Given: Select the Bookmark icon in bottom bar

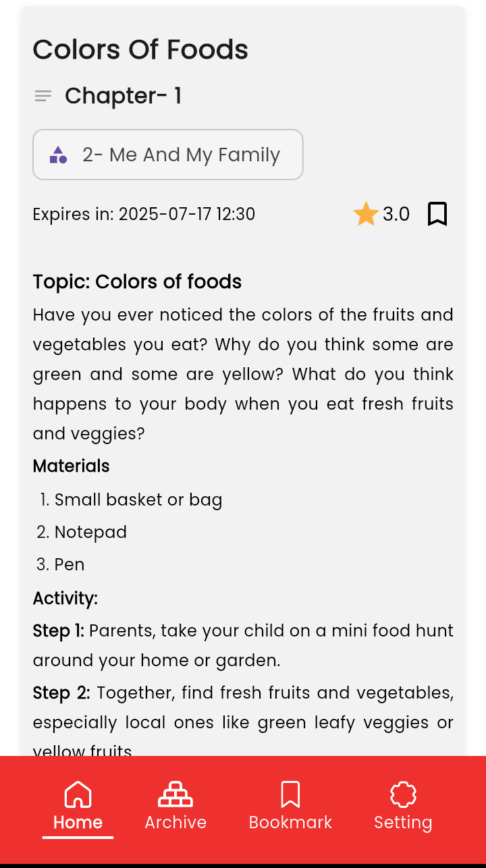Looking at the screenshot, I should (x=290, y=794).
